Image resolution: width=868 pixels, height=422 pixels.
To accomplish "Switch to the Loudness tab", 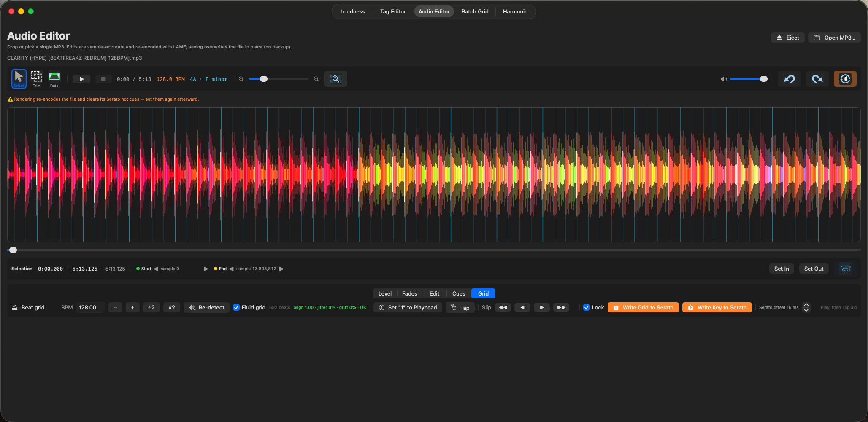I will click(353, 11).
